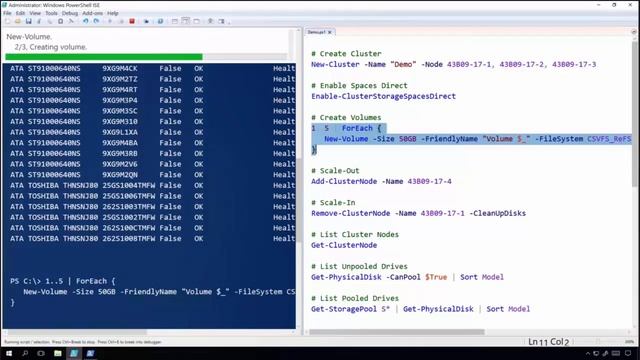Click the taskbar Search magnifier icon

(25, 353)
